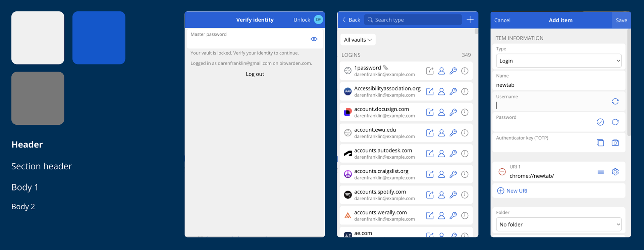The image size is (644, 250).
Task: Copy the Authenticator key TOTP icon
Action: (600, 143)
